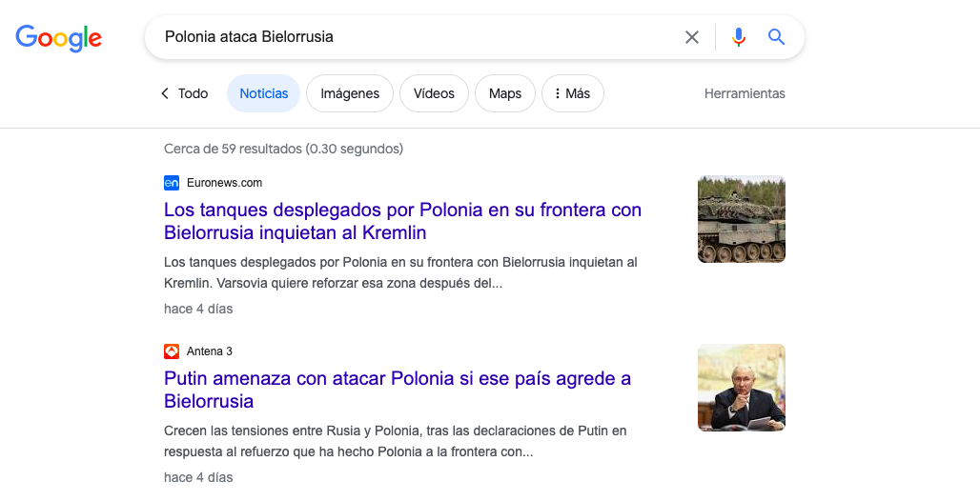Click the Google logo
980x501 pixels.
pyautogui.click(x=58, y=38)
